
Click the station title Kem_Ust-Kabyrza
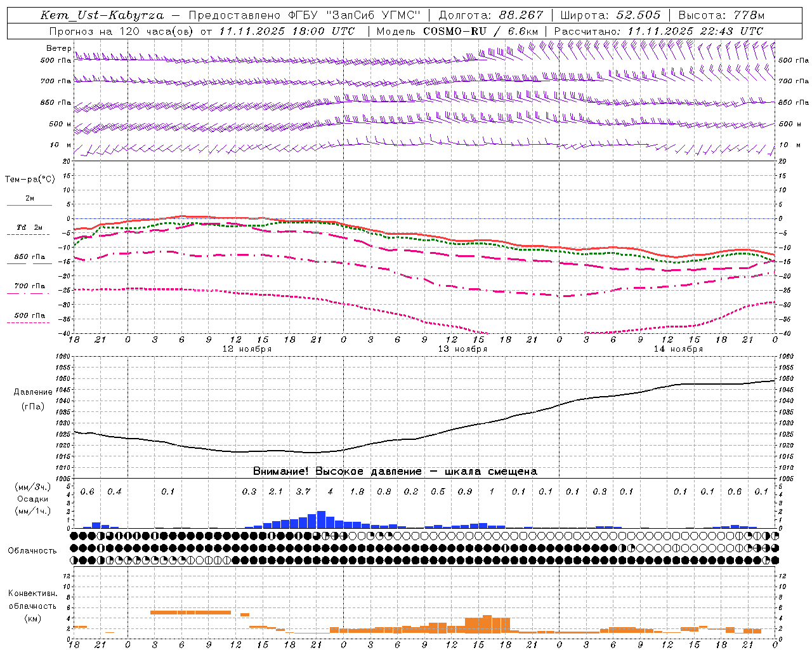click(x=102, y=15)
